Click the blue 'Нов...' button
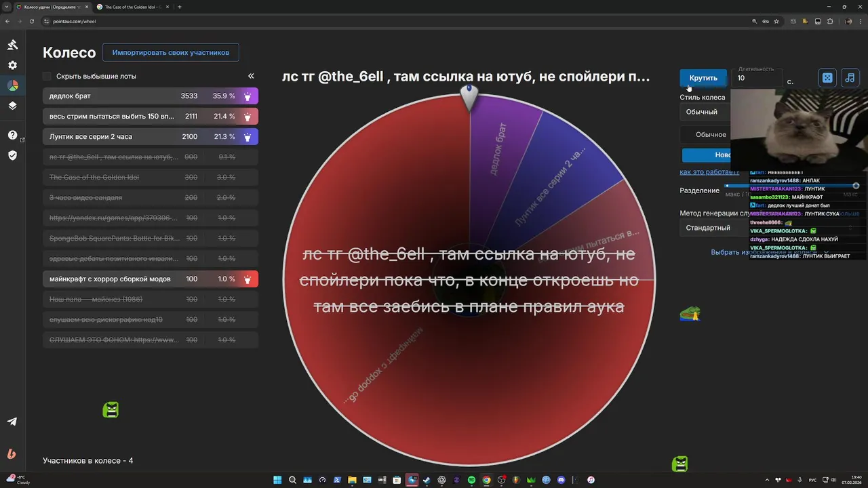Screen dimensions: 868x488 [x=707, y=155]
